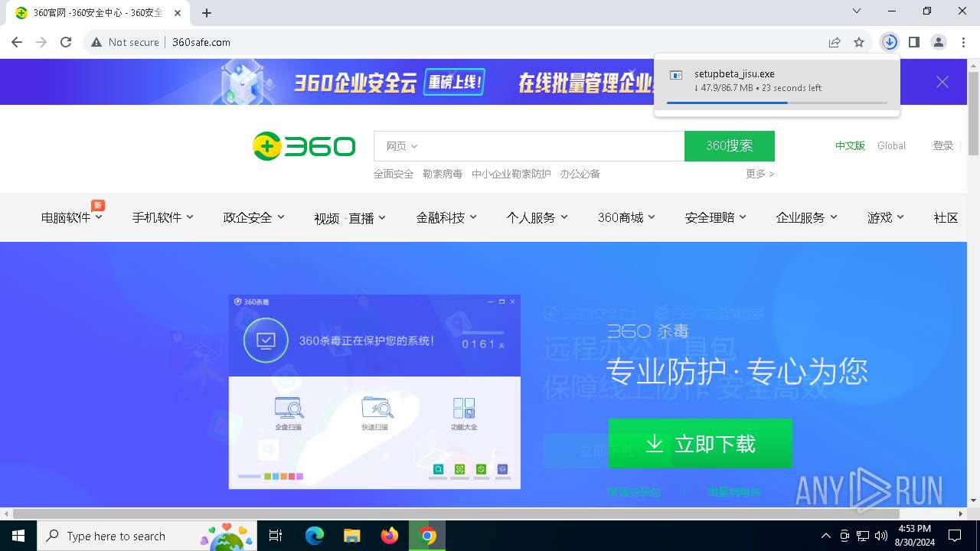
Task: Click the setupbeta_jisu.exe download entry
Action: point(777,86)
